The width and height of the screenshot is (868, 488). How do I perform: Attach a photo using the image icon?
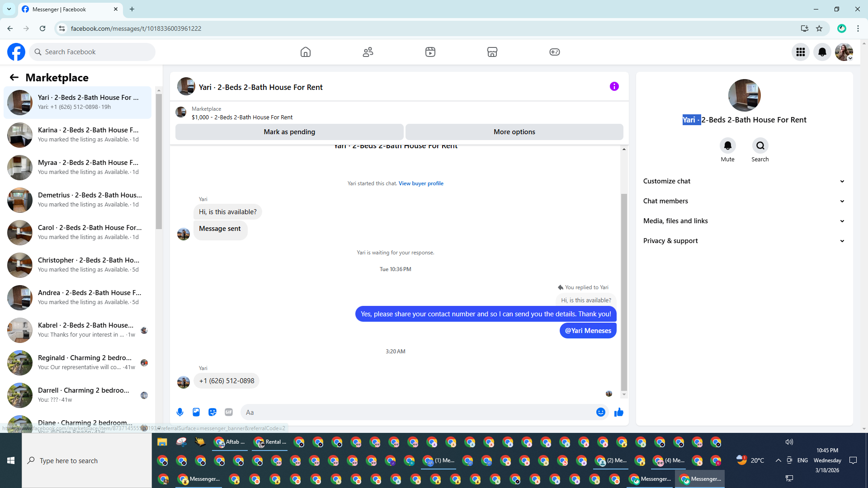[196, 412]
